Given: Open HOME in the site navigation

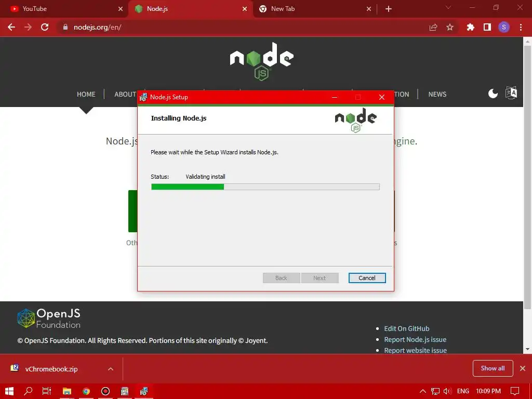Looking at the screenshot, I should [86, 95].
